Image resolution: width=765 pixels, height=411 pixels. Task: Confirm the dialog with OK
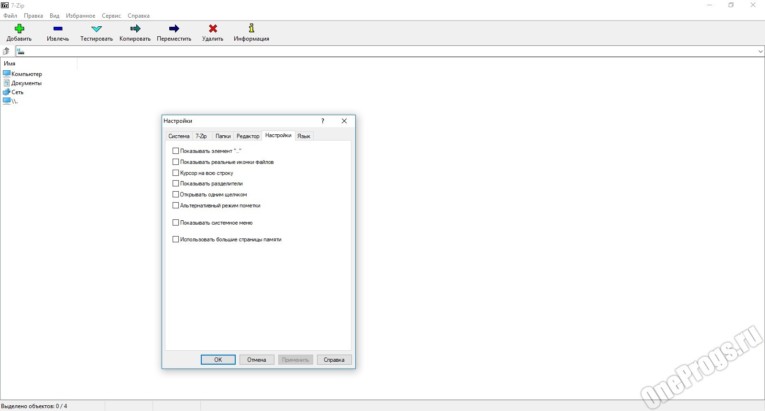218,360
